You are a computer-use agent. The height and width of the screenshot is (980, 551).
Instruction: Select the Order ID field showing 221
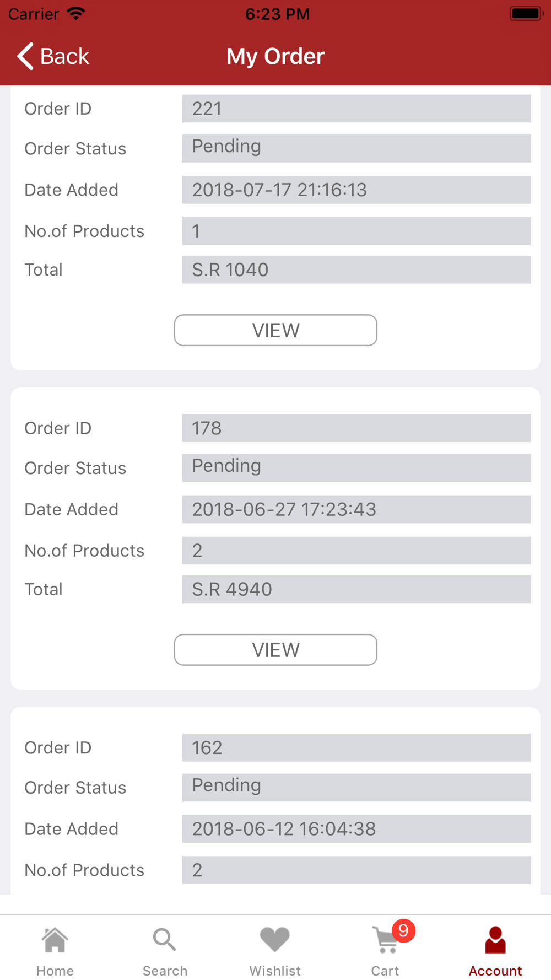click(356, 109)
